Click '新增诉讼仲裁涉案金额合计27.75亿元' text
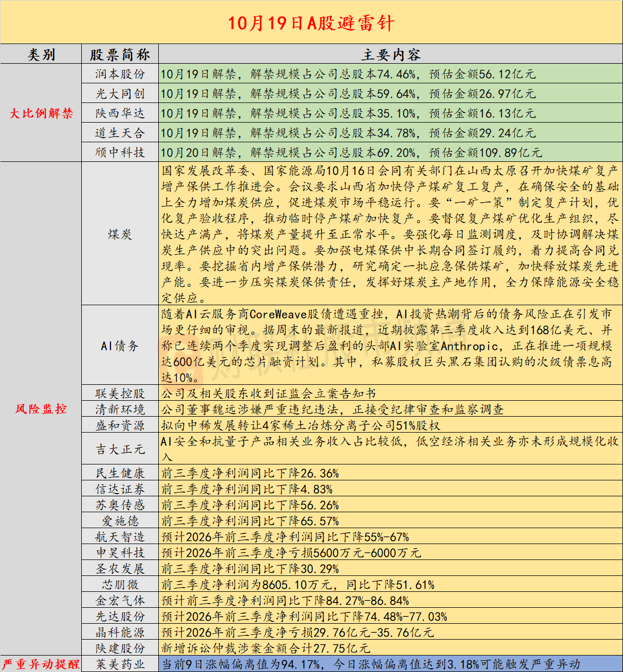623x672 pixels. [x=266, y=648]
